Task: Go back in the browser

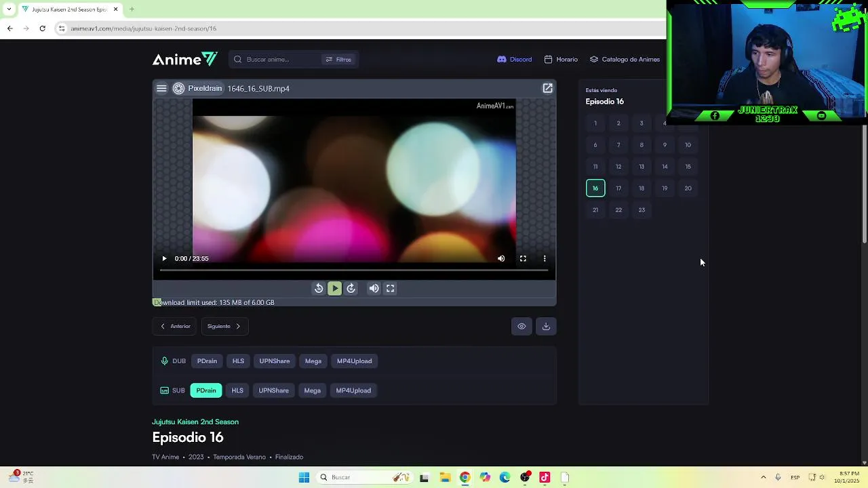Action: (9, 28)
